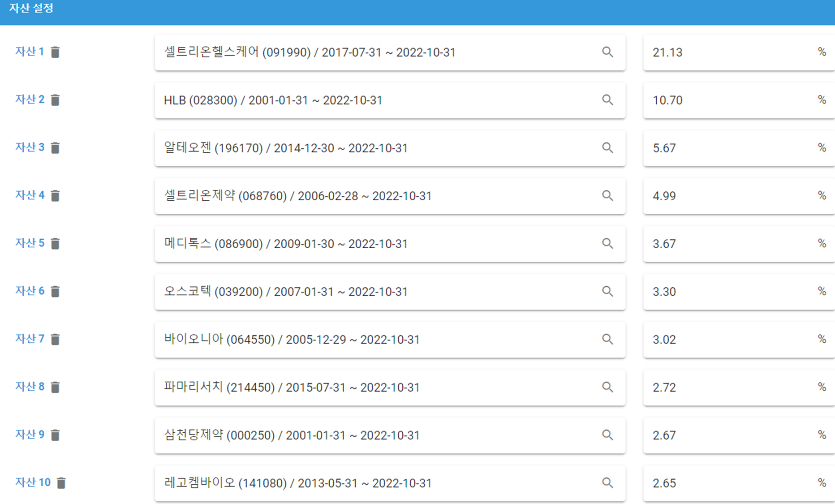
Task: Click search icon in 레고켐바이오 field
Action: [607, 483]
